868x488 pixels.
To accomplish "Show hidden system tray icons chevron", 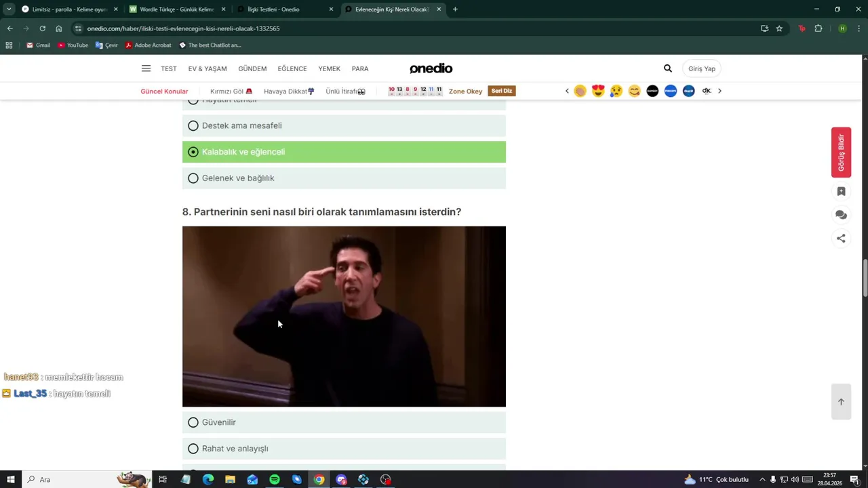I will (x=762, y=479).
